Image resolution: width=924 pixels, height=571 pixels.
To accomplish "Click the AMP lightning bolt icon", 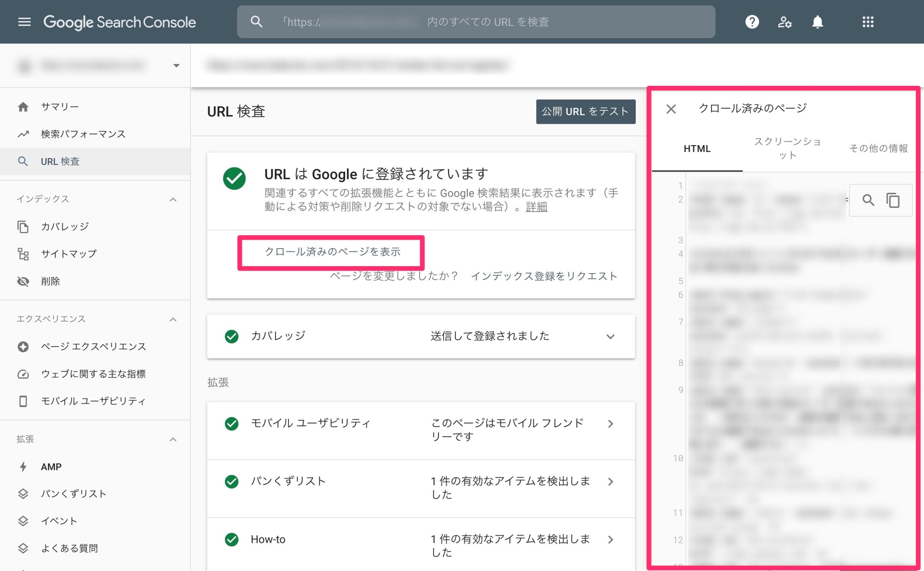I will click(23, 467).
